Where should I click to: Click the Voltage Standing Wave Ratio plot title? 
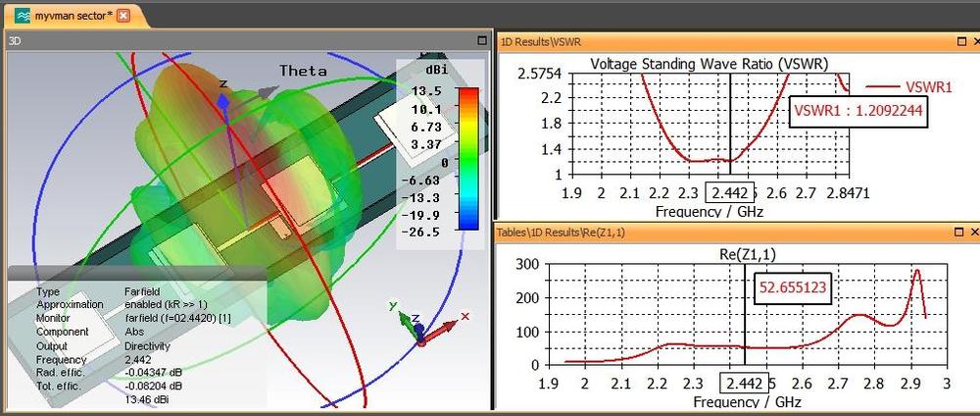tap(710, 64)
